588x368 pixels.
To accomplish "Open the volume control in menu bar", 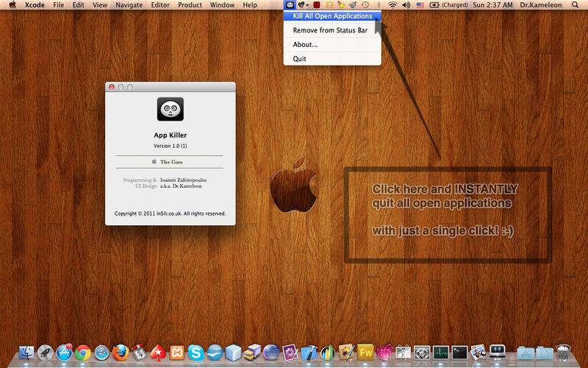I will pos(406,5).
